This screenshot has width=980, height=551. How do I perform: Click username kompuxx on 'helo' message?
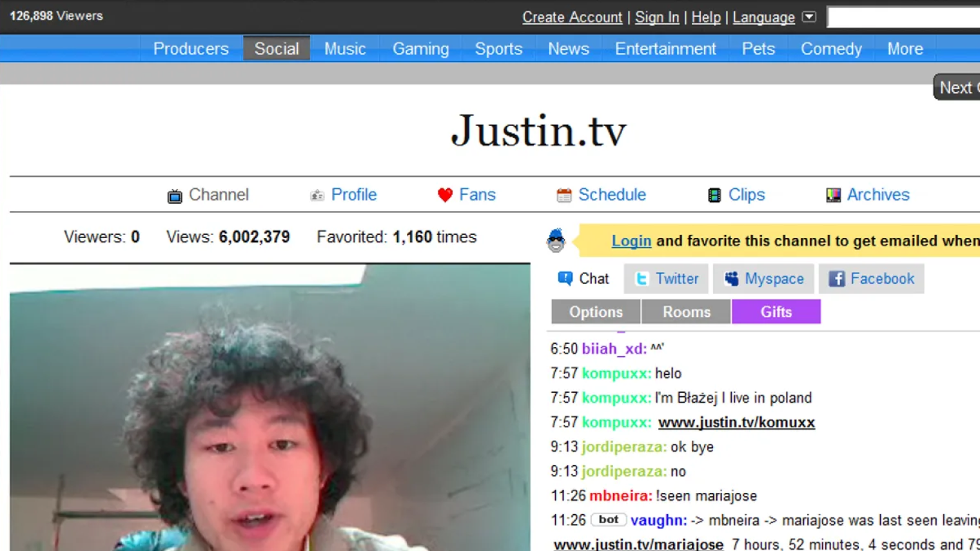click(x=616, y=374)
